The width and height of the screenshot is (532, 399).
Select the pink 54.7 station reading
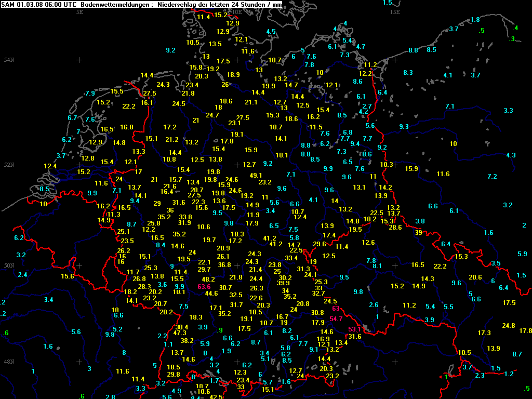[336, 319]
